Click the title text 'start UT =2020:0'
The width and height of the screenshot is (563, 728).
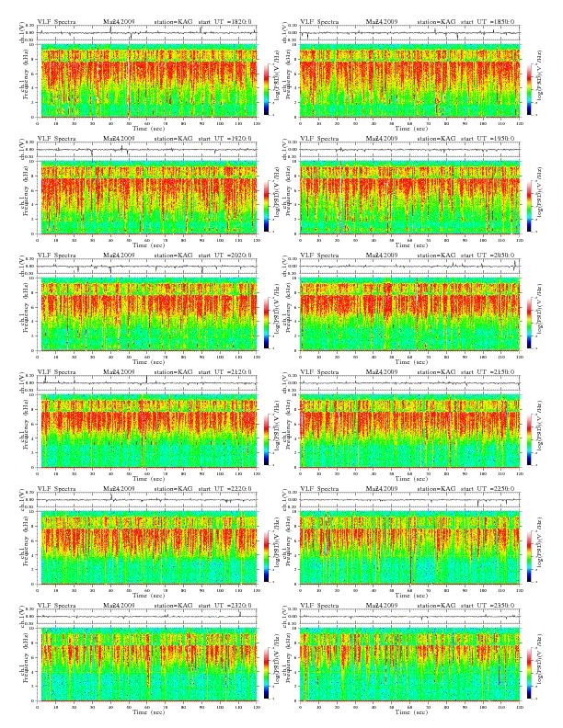pyautogui.click(x=224, y=256)
